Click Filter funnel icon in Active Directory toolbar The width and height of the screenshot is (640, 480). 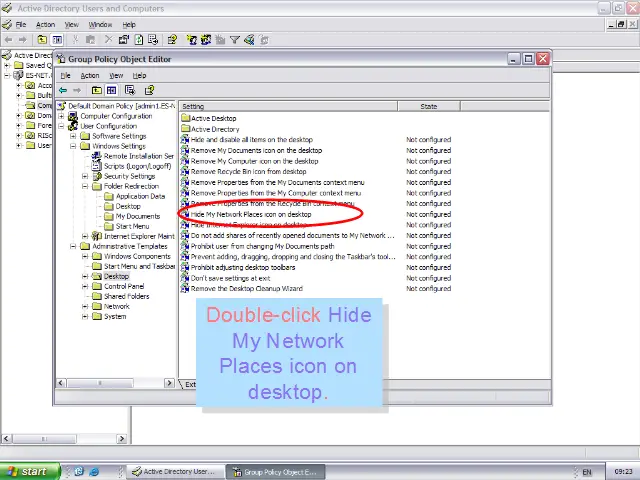pos(235,40)
